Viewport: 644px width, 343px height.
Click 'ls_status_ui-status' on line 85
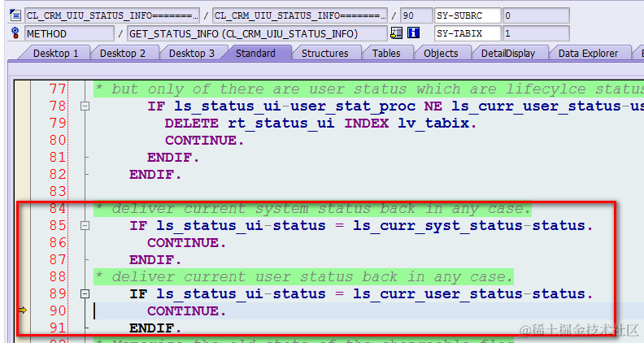click(241, 225)
